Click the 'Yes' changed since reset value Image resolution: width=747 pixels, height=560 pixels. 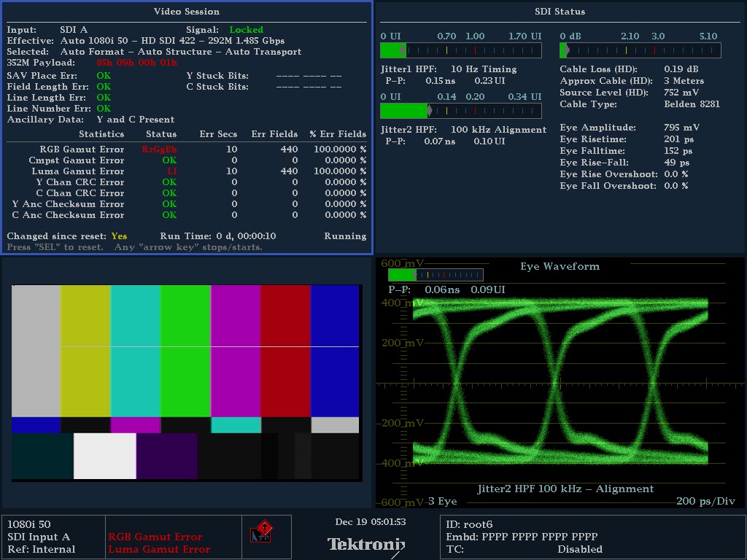(x=119, y=236)
